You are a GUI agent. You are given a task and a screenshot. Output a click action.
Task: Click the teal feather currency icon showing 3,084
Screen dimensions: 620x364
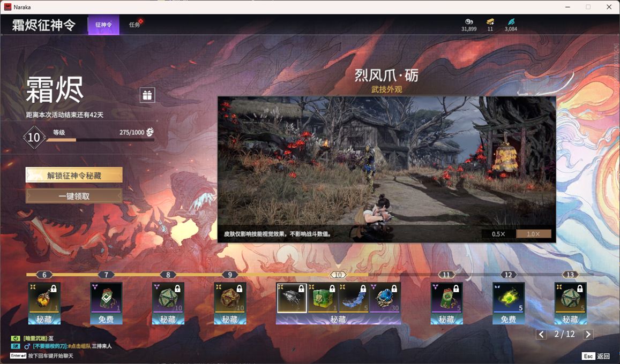pos(511,22)
